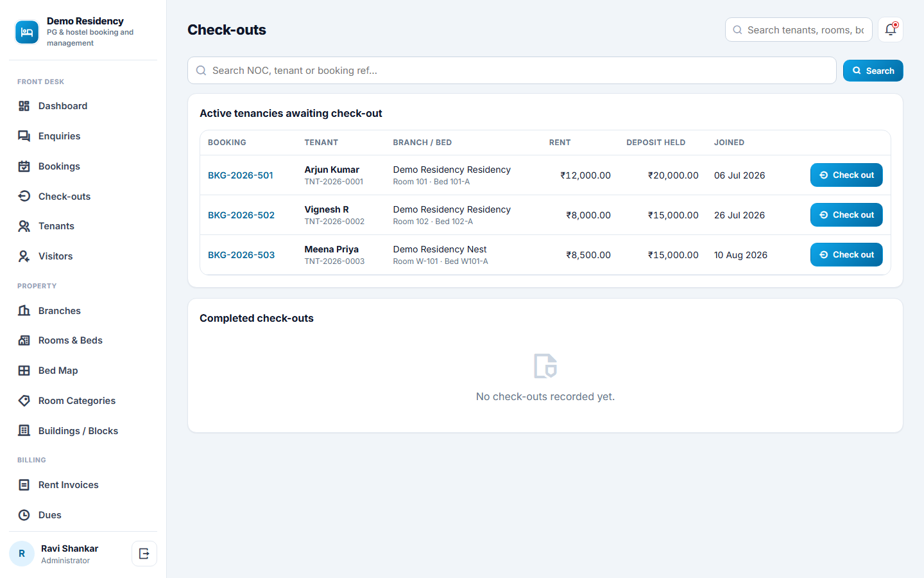
Task: Focus the top Search tenants, rooms field
Action: click(799, 30)
